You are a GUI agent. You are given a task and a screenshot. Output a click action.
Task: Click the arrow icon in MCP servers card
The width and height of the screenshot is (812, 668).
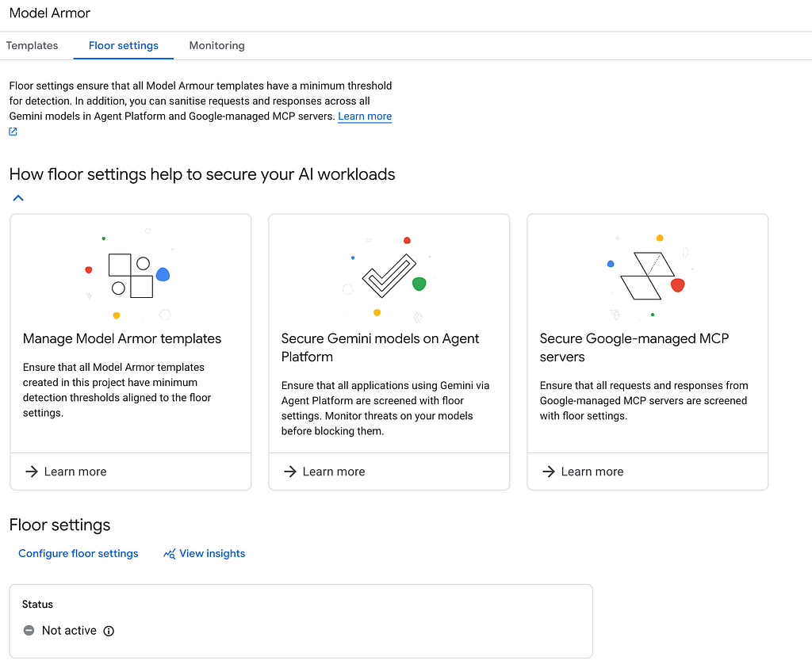(x=549, y=471)
